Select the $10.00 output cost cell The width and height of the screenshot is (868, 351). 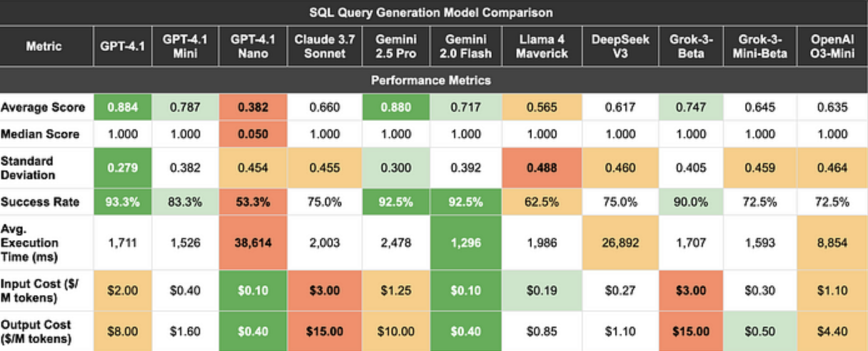tap(396, 332)
